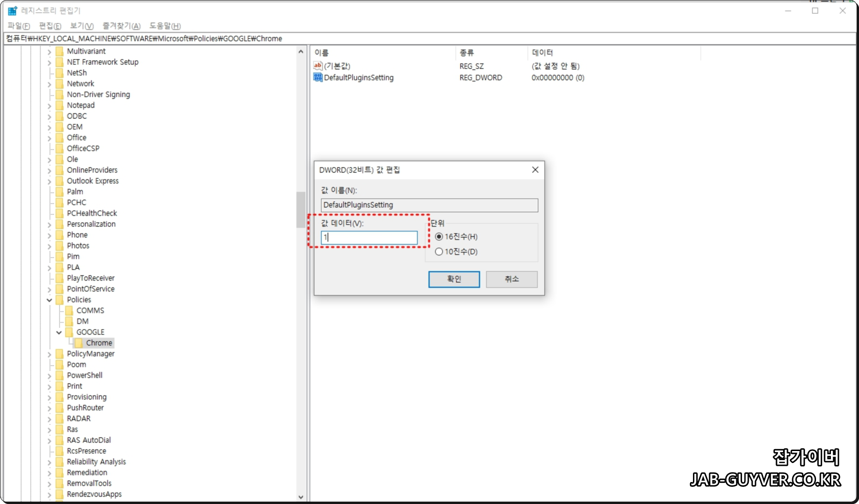
Task: Select the PolicyManager key
Action: 91,354
